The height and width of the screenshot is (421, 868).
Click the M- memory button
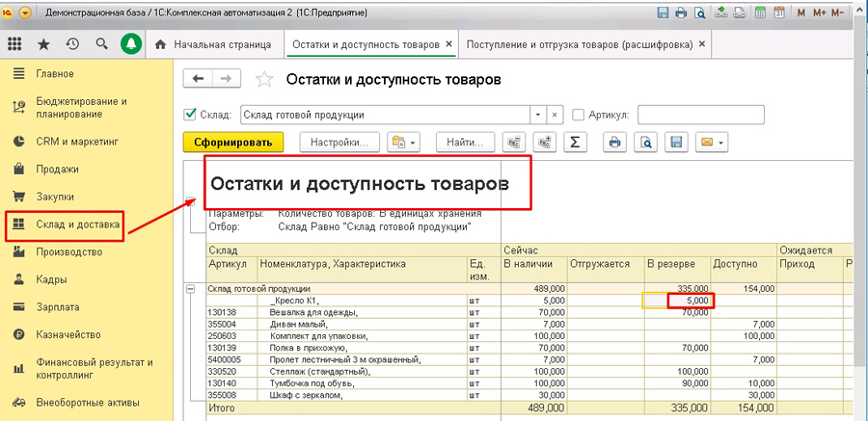point(837,13)
